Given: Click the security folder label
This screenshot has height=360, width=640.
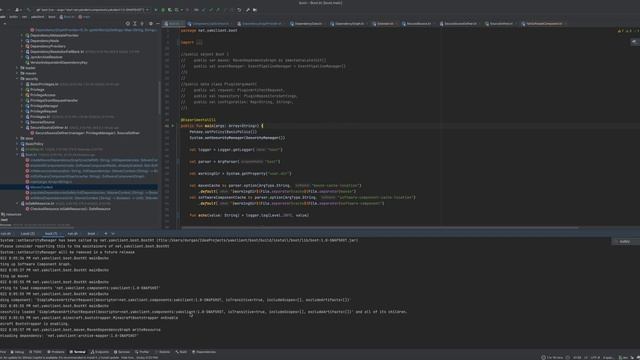Looking at the screenshot, I should click(x=31, y=79).
